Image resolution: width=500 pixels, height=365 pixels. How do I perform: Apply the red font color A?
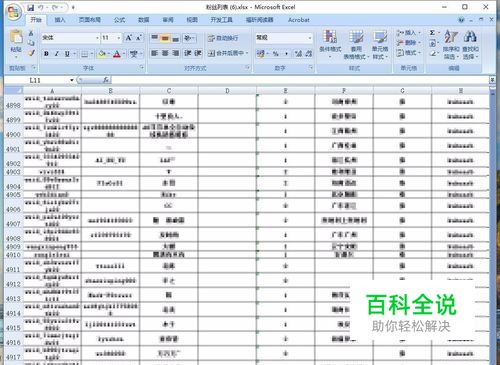point(117,54)
